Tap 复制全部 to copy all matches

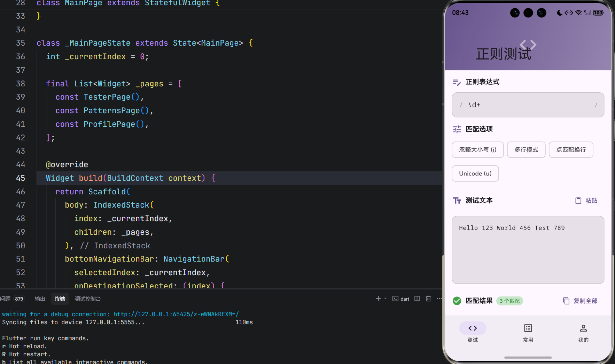580,301
